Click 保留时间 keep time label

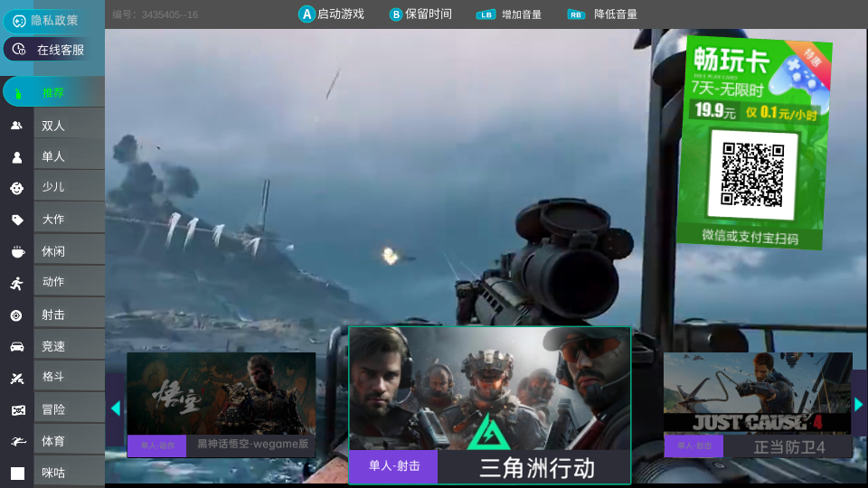click(x=429, y=14)
